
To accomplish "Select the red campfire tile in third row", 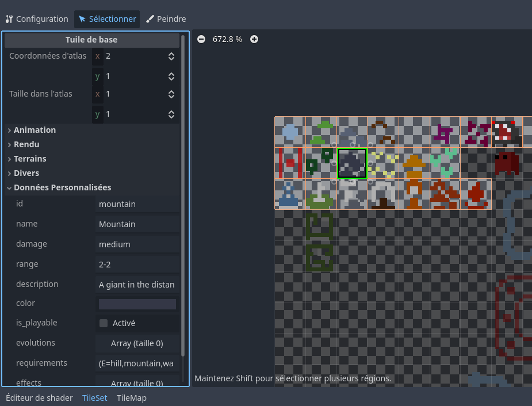I will [476, 194].
